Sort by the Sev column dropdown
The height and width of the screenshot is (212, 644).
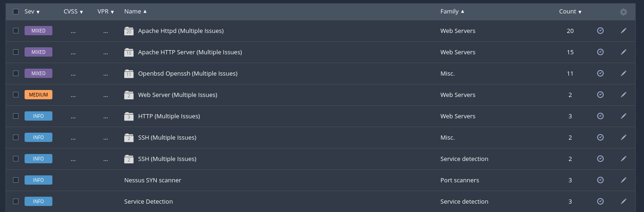click(32, 12)
